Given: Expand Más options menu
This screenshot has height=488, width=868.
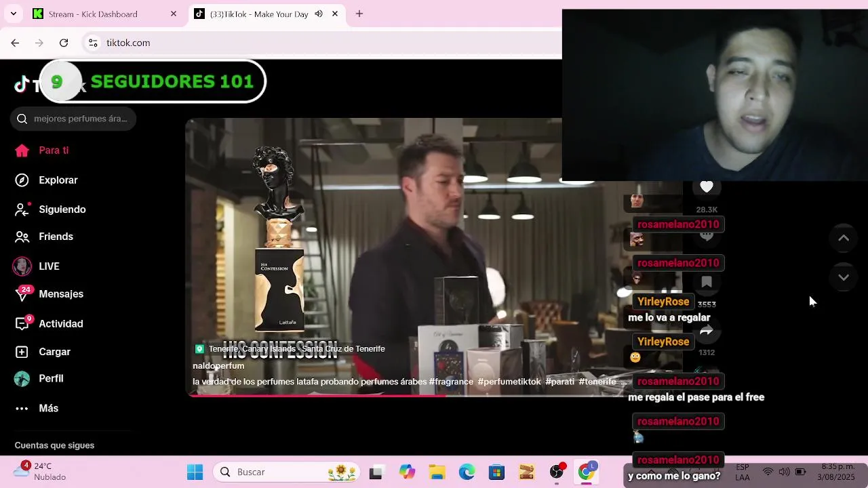Looking at the screenshot, I should [37, 409].
